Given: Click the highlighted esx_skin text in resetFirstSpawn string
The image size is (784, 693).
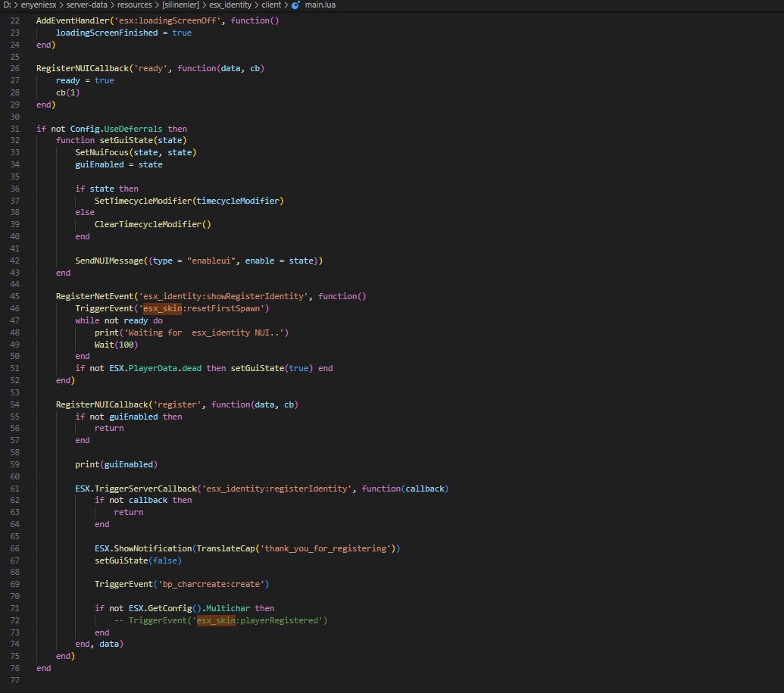Looking at the screenshot, I should [x=161, y=308].
